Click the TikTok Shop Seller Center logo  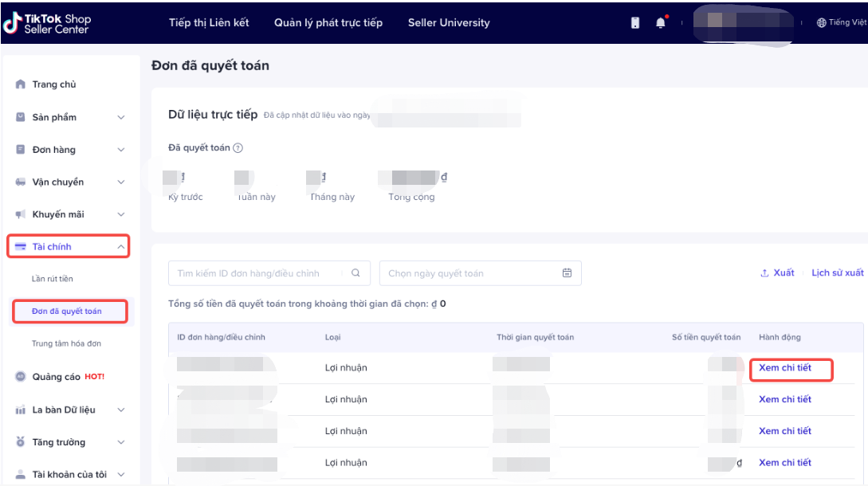tap(47, 23)
